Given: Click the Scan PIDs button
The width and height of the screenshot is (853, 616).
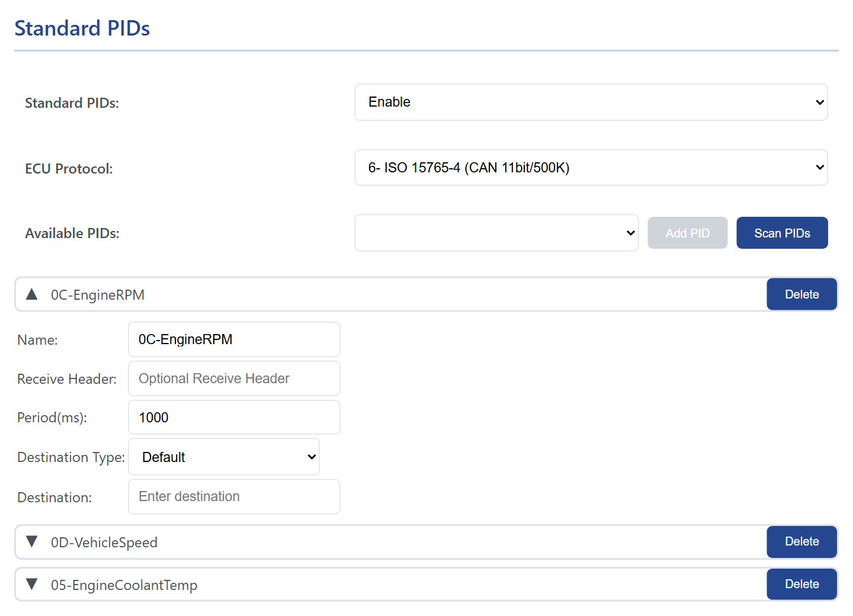Looking at the screenshot, I should [x=782, y=233].
